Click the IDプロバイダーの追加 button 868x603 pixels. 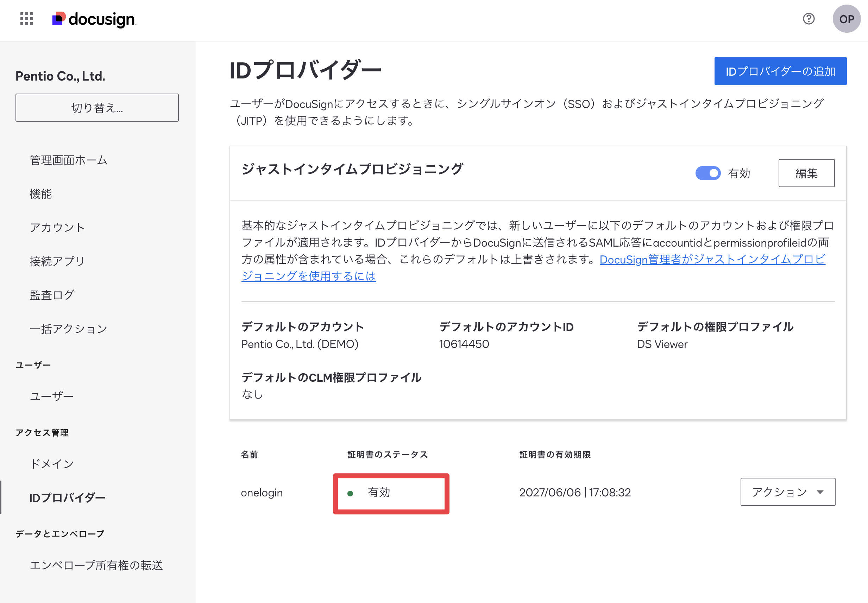coord(780,71)
